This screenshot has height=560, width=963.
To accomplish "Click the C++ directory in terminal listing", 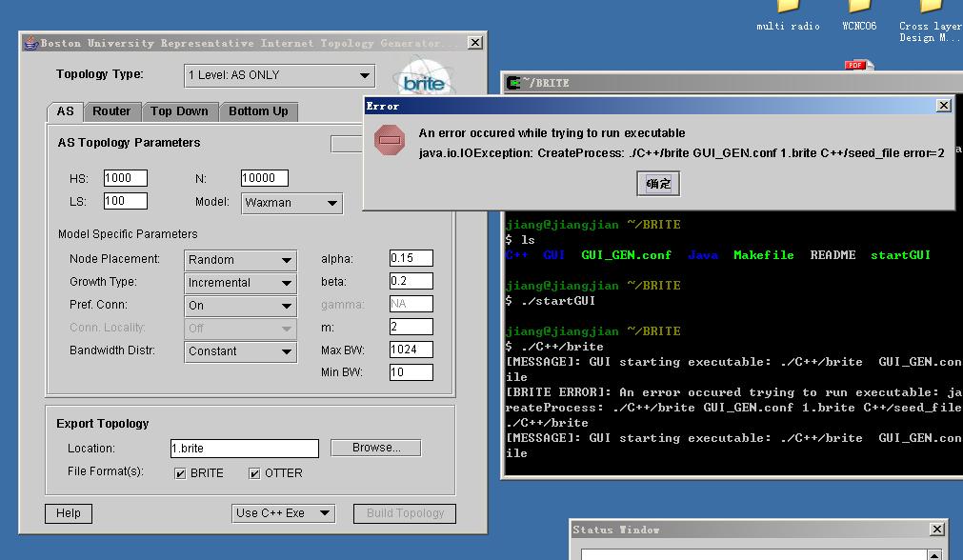I will coord(516,255).
